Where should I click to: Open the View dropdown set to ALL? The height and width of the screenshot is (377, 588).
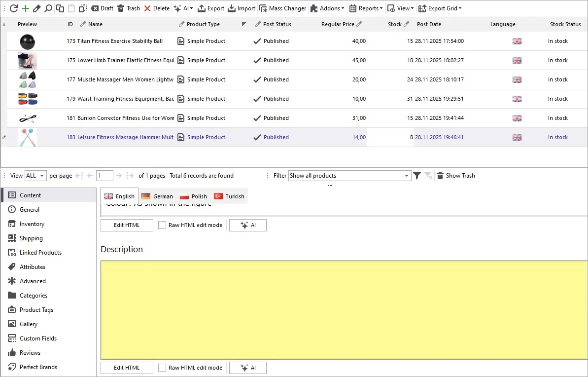pos(35,175)
